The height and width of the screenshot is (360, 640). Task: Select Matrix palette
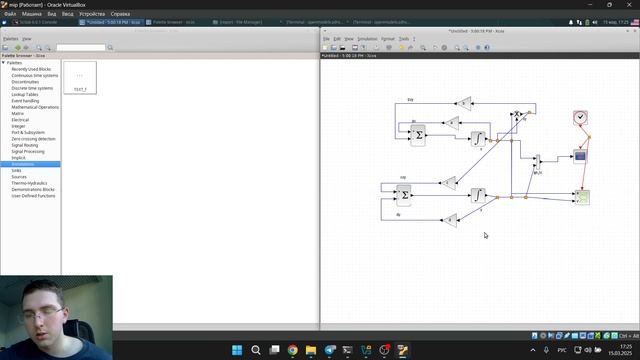point(18,113)
